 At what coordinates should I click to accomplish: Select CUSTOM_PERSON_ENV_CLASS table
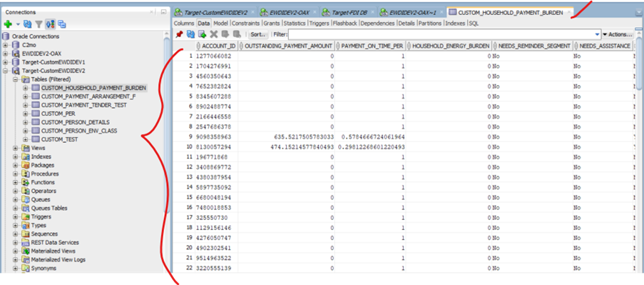click(79, 131)
